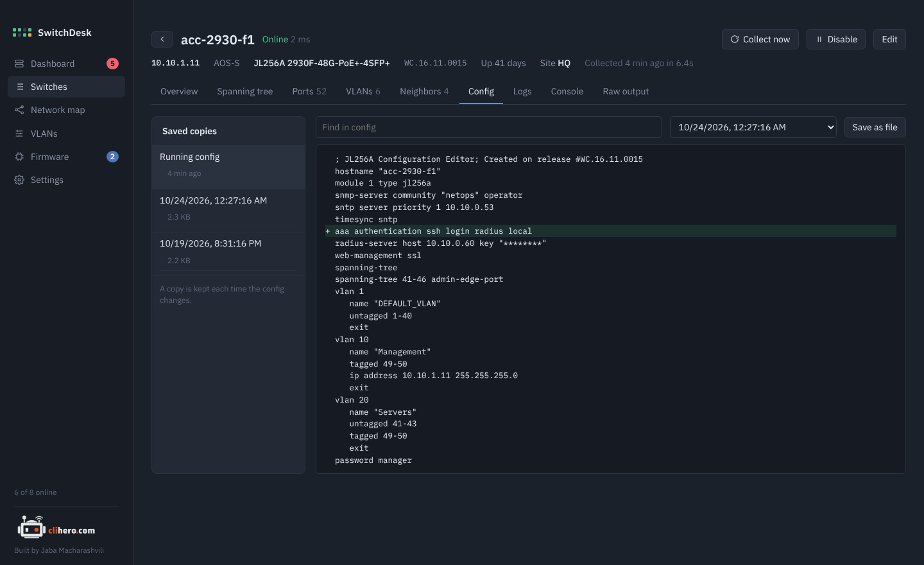Viewport: 924px width, 565px height.
Task: Click the Disable button label
Action: point(843,39)
